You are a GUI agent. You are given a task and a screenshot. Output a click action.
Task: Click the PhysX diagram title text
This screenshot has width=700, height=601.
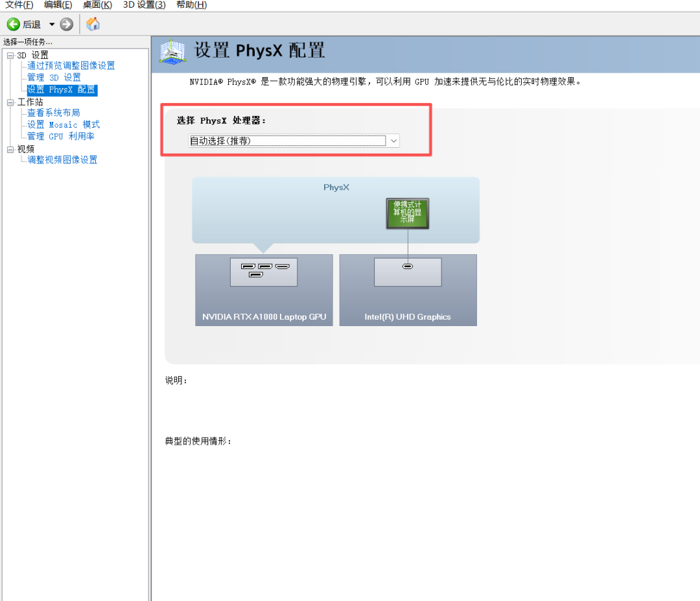pyautogui.click(x=336, y=187)
